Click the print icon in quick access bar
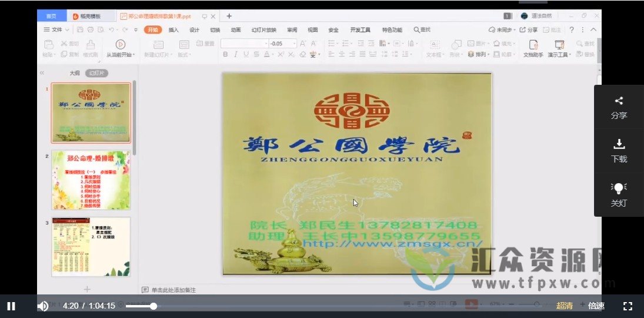Image resolution: width=644 pixels, height=318 pixels. [91, 29]
